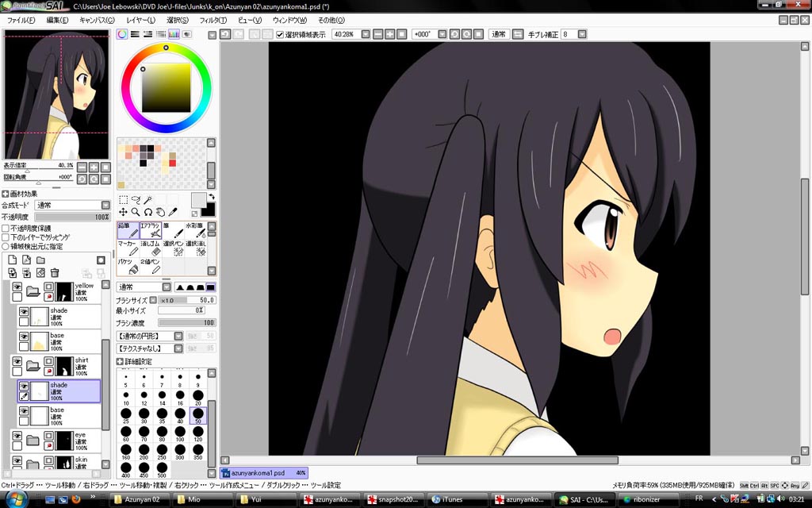Select the rectangular selection tool

pyautogui.click(x=123, y=199)
